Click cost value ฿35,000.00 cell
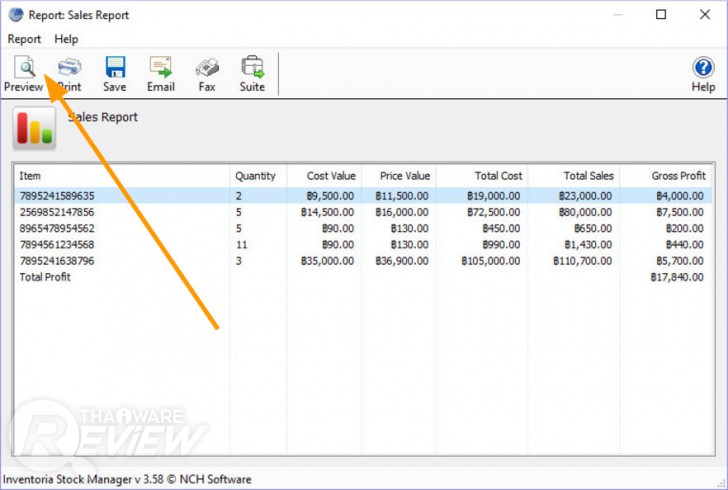The height and width of the screenshot is (490, 728). click(327, 261)
